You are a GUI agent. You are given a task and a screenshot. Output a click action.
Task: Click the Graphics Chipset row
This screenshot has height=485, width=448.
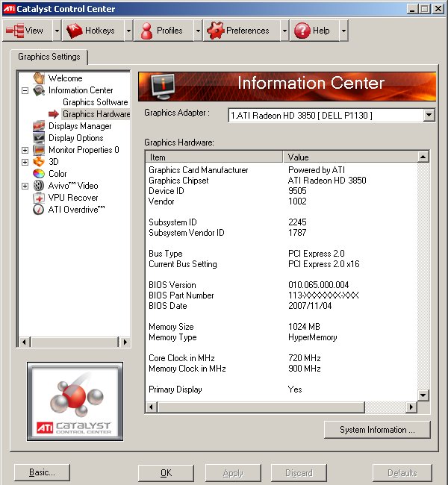click(281, 181)
